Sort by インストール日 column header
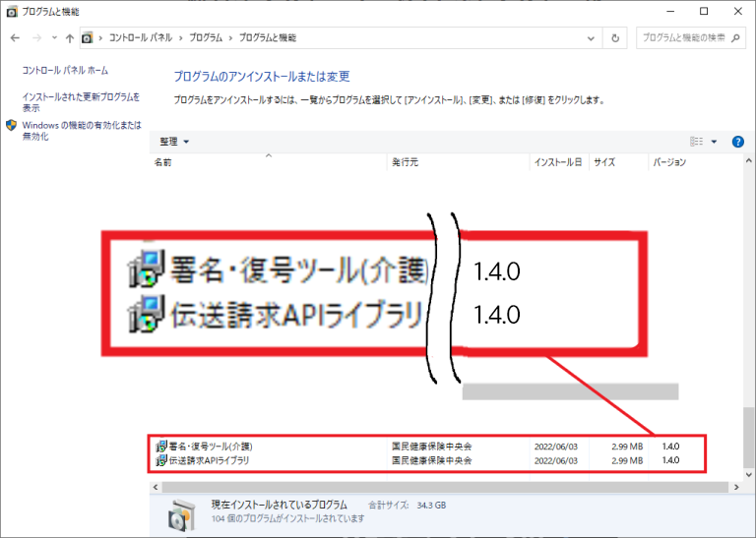Image resolution: width=756 pixels, height=538 pixels. click(x=558, y=162)
